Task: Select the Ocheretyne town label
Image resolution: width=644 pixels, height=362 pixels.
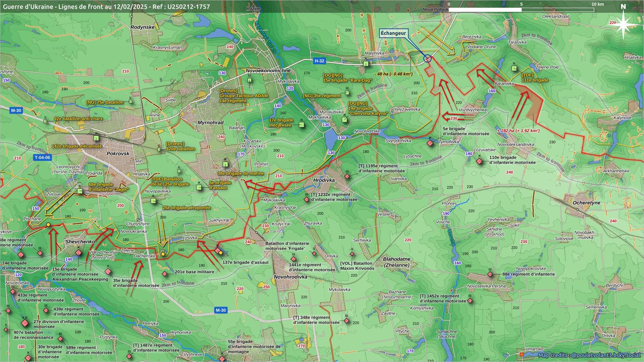Action: (586, 203)
